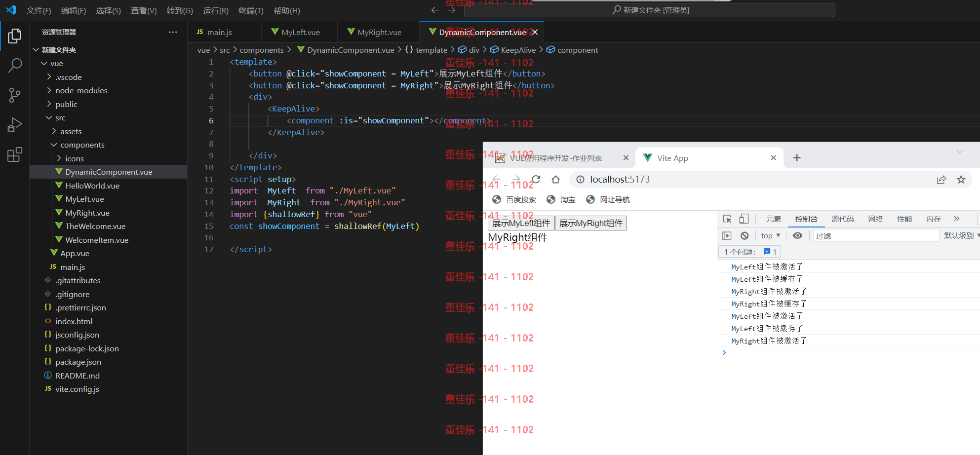The width and height of the screenshot is (980, 455).
Task: Switch to the DevTools 源代码 tab
Action: (x=842, y=219)
